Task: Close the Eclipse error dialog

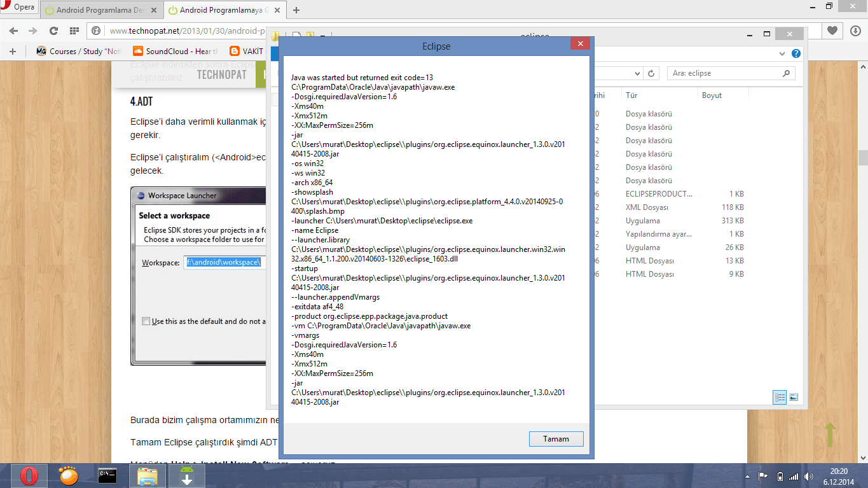Action: coord(579,43)
